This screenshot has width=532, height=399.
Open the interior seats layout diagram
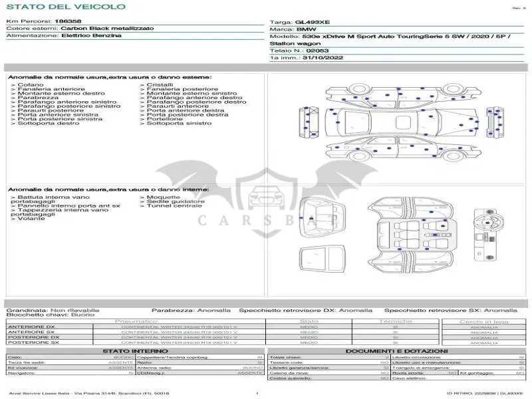click(412, 236)
